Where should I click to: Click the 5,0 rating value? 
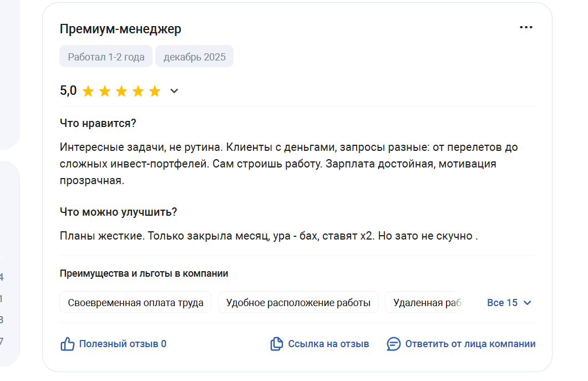(x=68, y=91)
